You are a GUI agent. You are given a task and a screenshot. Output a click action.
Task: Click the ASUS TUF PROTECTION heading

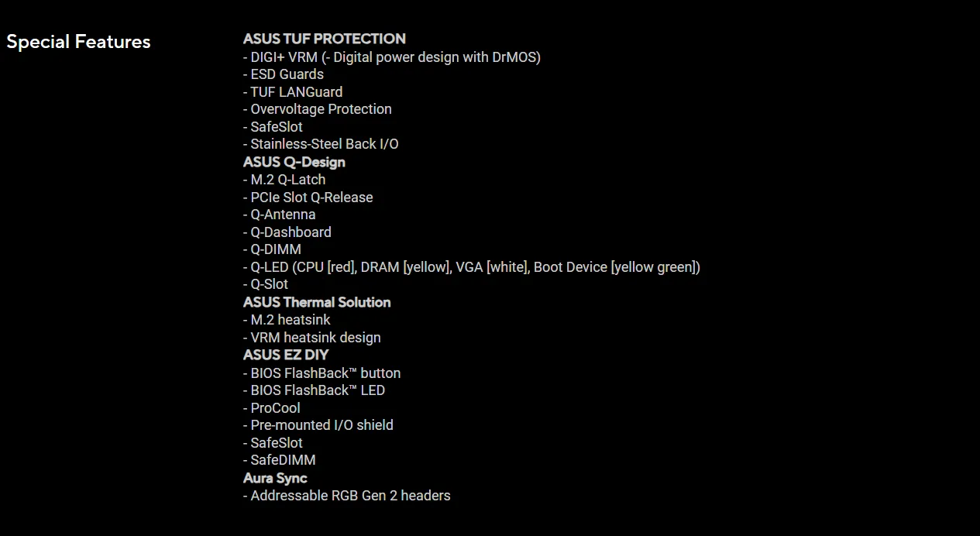point(324,39)
